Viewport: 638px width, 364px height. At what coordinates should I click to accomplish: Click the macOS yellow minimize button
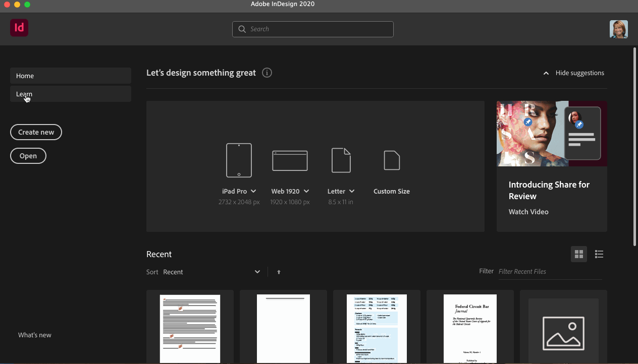[17, 5]
